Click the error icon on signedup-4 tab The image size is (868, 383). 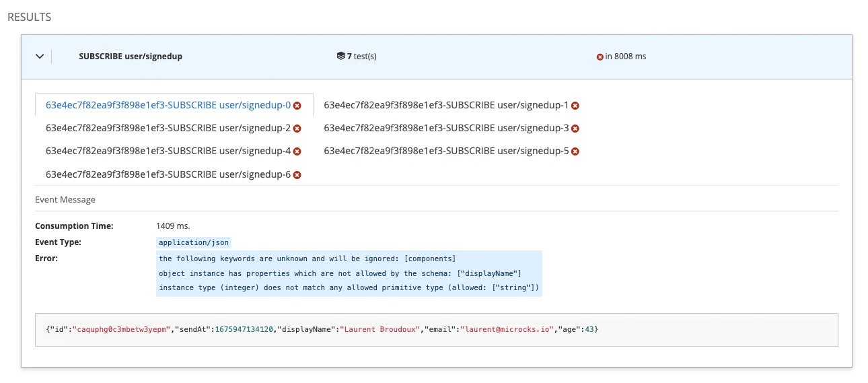[x=297, y=152]
